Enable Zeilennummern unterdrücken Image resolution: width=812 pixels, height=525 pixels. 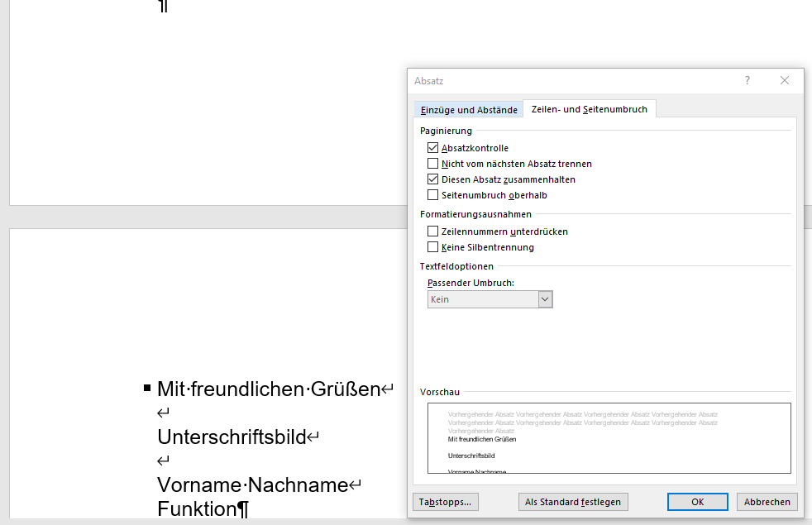pos(432,231)
